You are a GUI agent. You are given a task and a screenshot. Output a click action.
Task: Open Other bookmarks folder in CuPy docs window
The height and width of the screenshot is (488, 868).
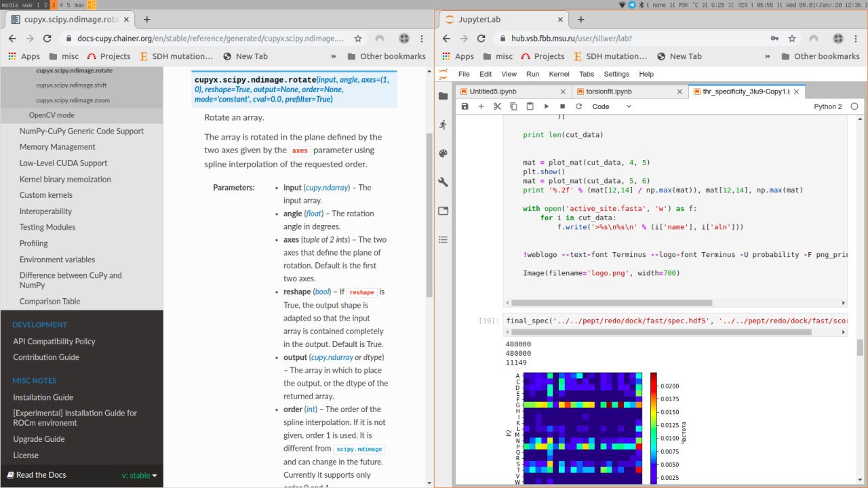[x=386, y=56]
